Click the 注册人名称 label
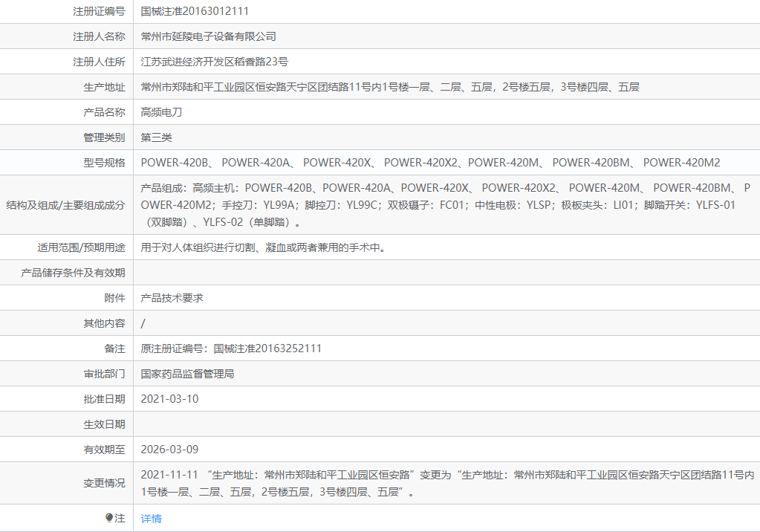Screen dimensions: 760x532 click(x=99, y=36)
